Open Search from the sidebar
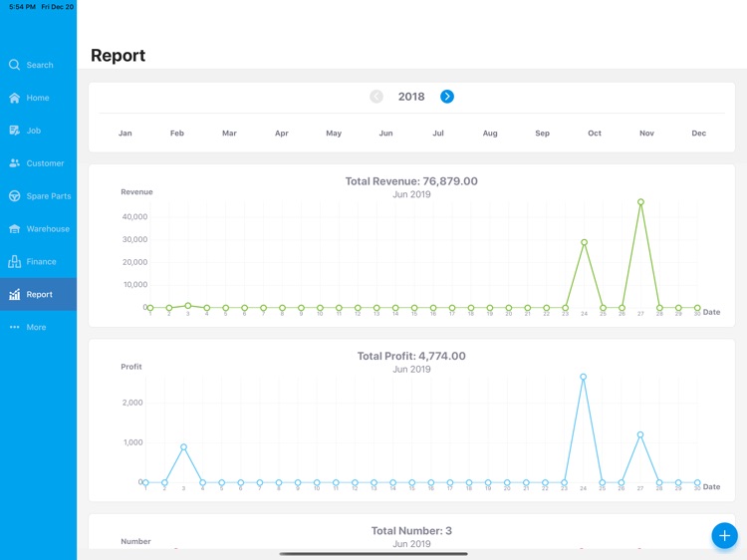 31,65
